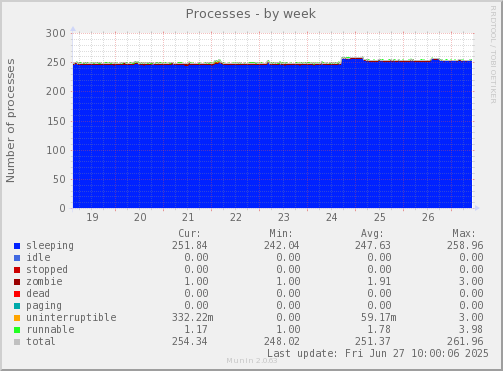Click x-axis day label 21
This screenshot has width=503, height=371.
(188, 217)
